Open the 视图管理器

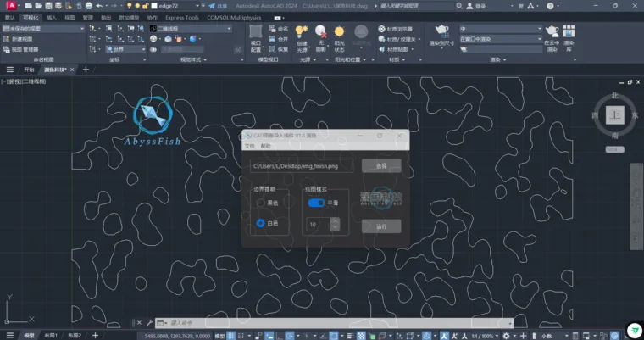(x=20, y=49)
